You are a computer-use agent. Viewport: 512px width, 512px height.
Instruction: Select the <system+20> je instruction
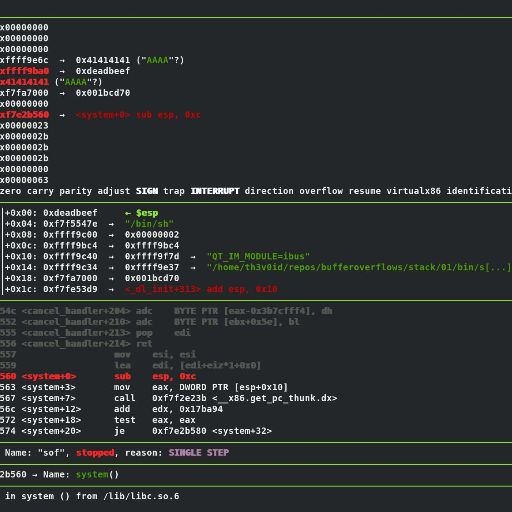click(136, 431)
